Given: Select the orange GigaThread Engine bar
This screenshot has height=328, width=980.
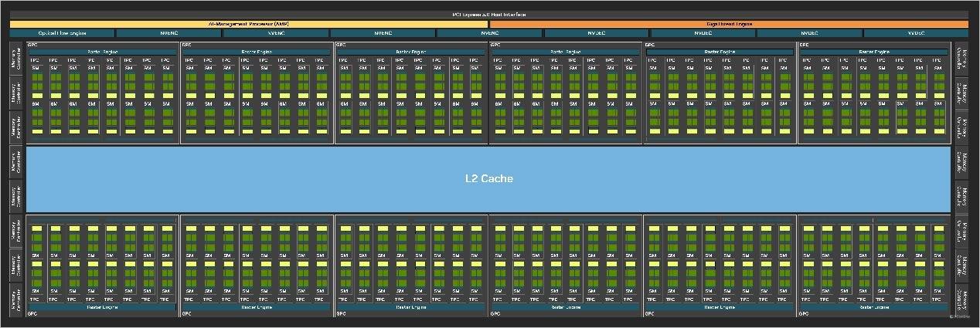Looking at the screenshot, I should (x=729, y=24).
